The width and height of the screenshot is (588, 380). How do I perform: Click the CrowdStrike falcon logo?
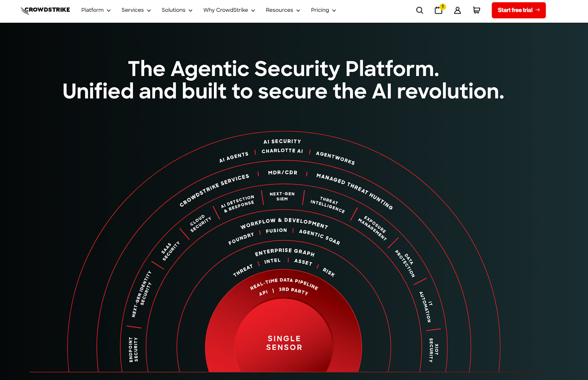[45, 10]
